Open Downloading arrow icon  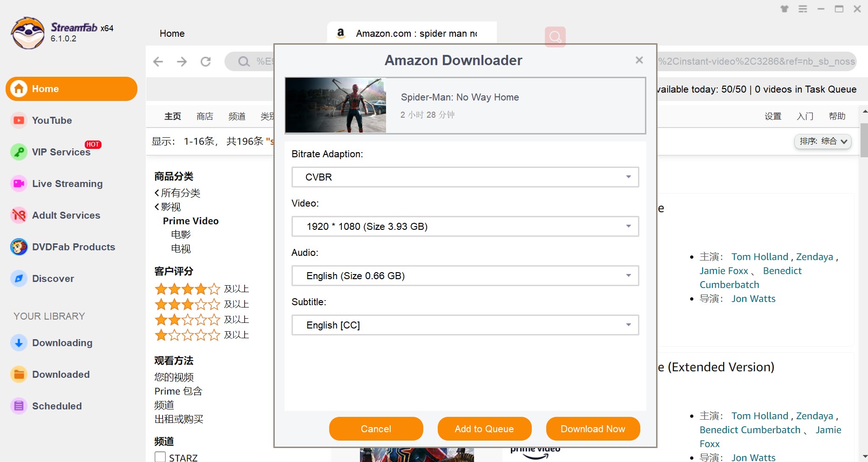(x=19, y=343)
